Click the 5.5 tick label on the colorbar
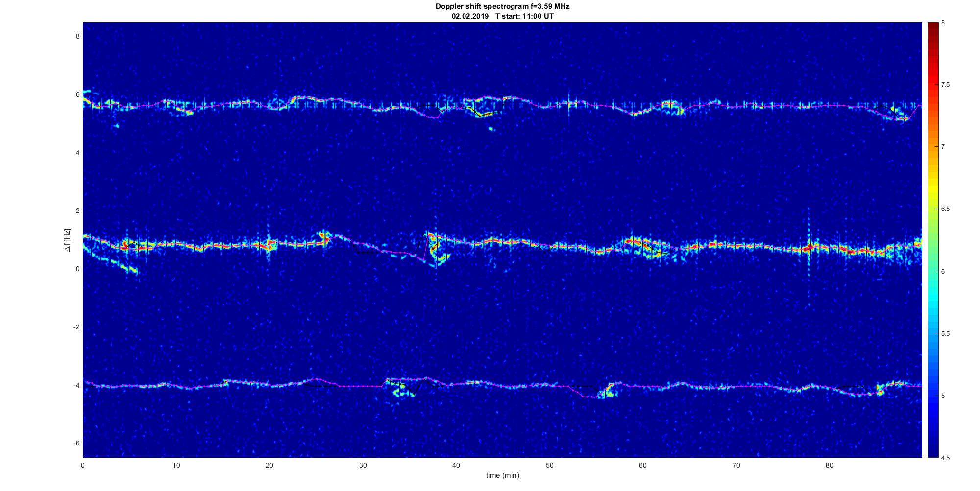Image resolution: width=980 pixels, height=491 pixels. coord(945,333)
